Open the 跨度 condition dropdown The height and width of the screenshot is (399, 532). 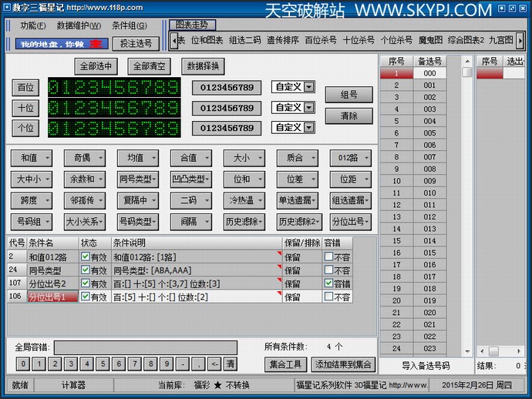pos(32,200)
